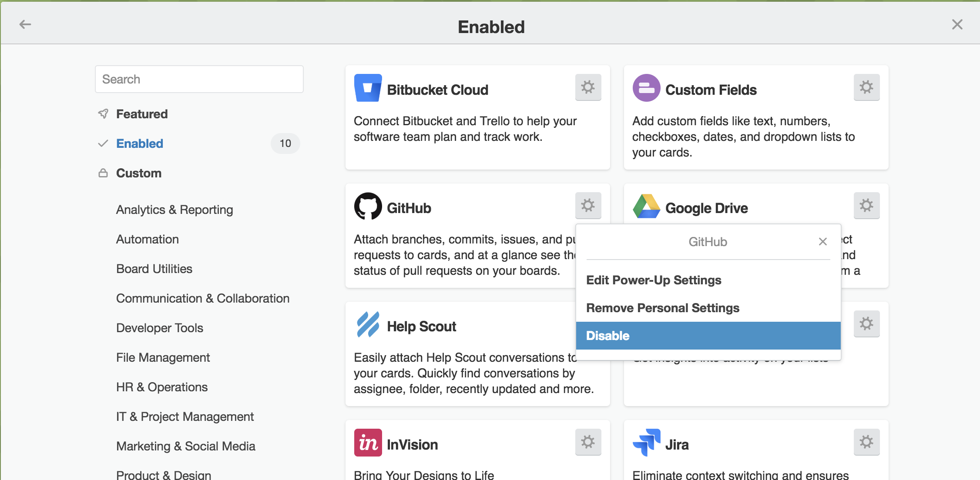980x480 pixels.
Task: Click the Help Scout logo icon
Action: tap(368, 325)
